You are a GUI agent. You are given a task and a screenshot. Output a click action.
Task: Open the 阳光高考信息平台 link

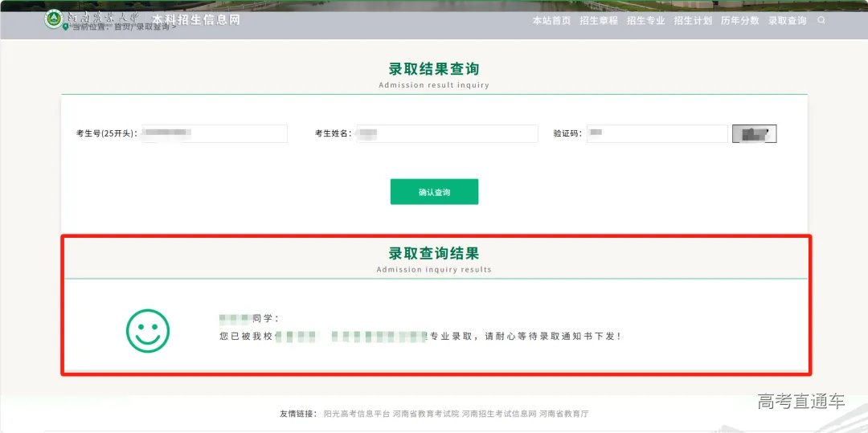(357, 414)
